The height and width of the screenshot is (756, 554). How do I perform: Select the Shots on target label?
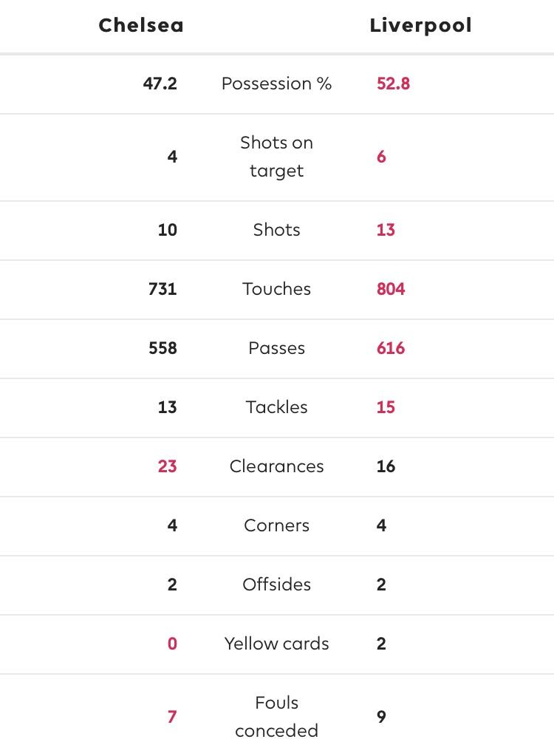coord(276,157)
